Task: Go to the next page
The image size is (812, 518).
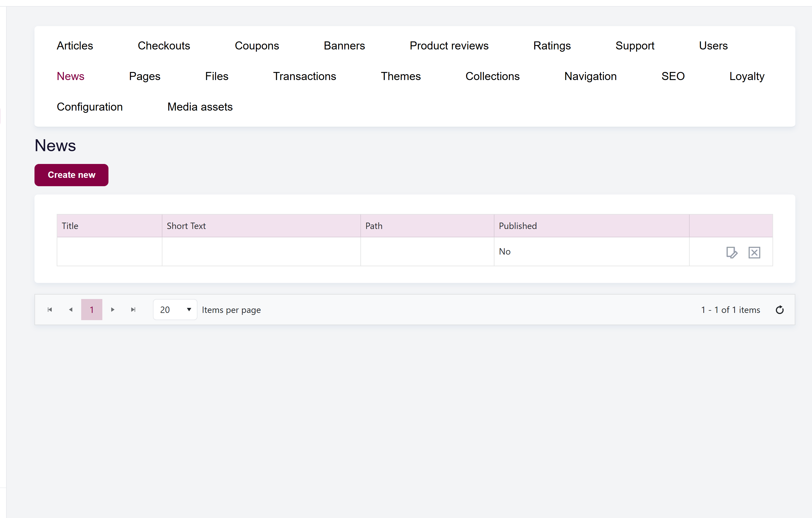Action: point(113,309)
